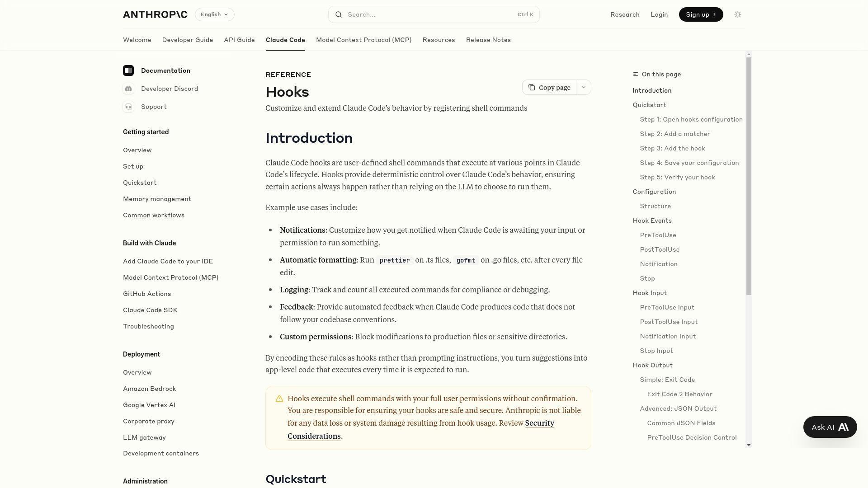The width and height of the screenshot is (868, 488).
Task: Jump to Configuration in outline
Action: 654,192
